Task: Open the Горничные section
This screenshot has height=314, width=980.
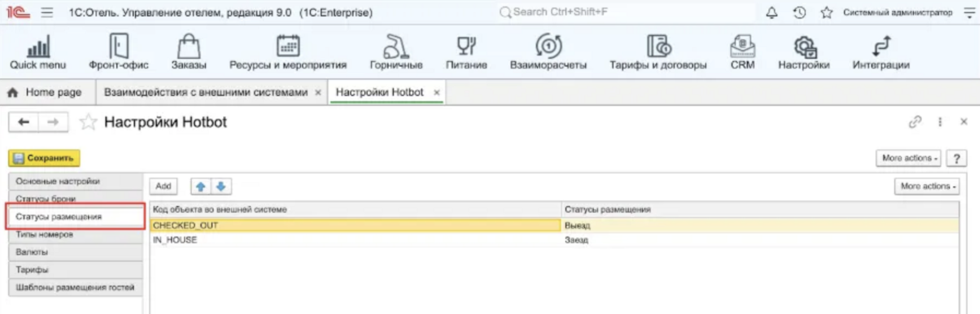Action: (x=396, y=52)
